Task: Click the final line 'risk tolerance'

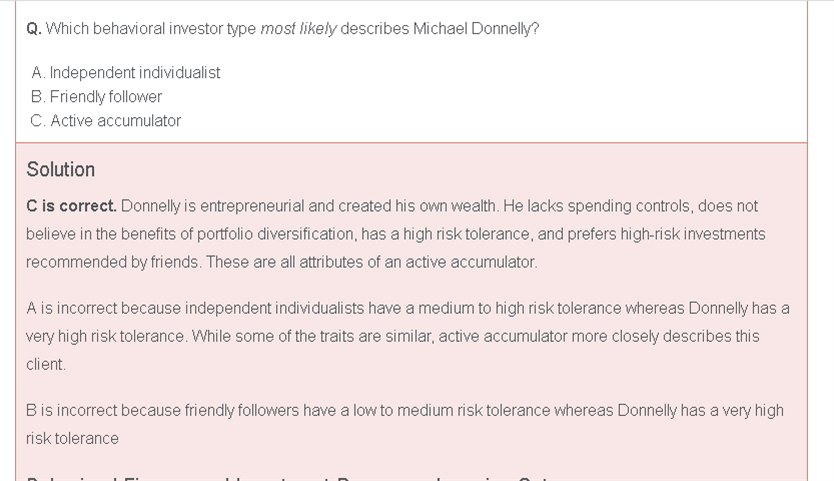Action: pyautogui.click(x=72, y=438)
